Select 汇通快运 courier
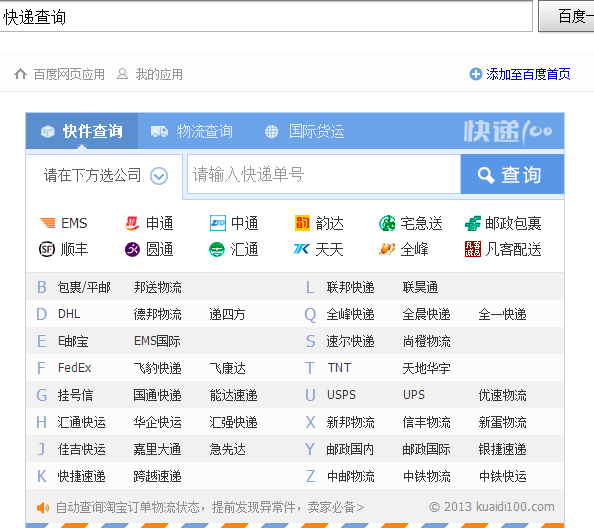The width and height of the screenshot is (594, 528). 81,422
